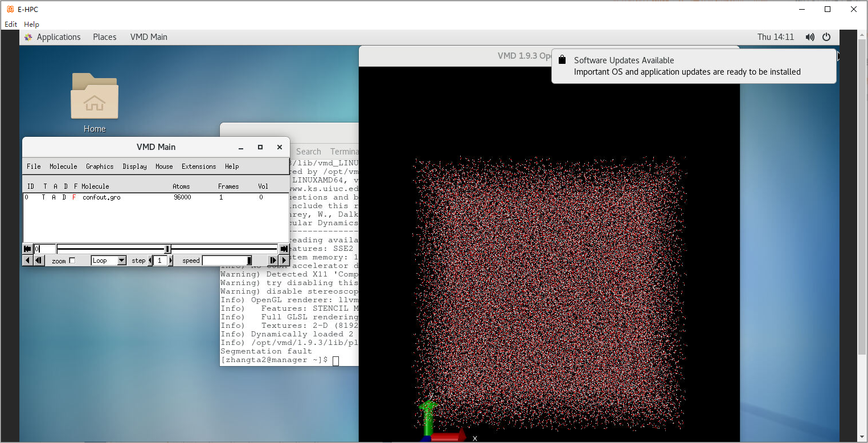Open the Home folder on desktop

click(95, 103)
